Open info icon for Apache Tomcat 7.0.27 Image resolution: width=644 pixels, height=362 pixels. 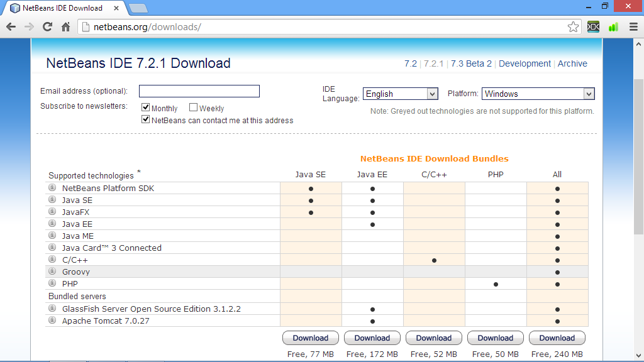pos(52,320)
